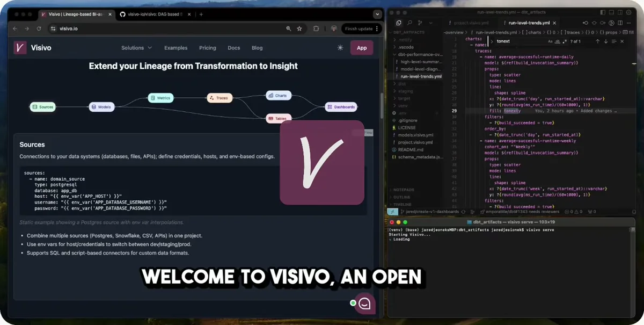The height and width of the screenshot is (325, 644).
Task: Click the Finish update button
Action: (361, 28)
